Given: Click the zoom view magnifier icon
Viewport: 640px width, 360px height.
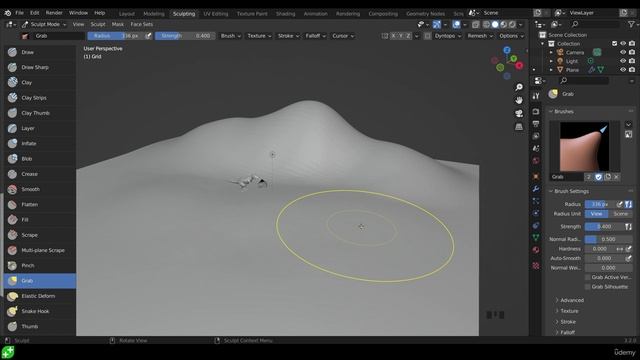Looking at the screenshot, I should coord(519,87).
